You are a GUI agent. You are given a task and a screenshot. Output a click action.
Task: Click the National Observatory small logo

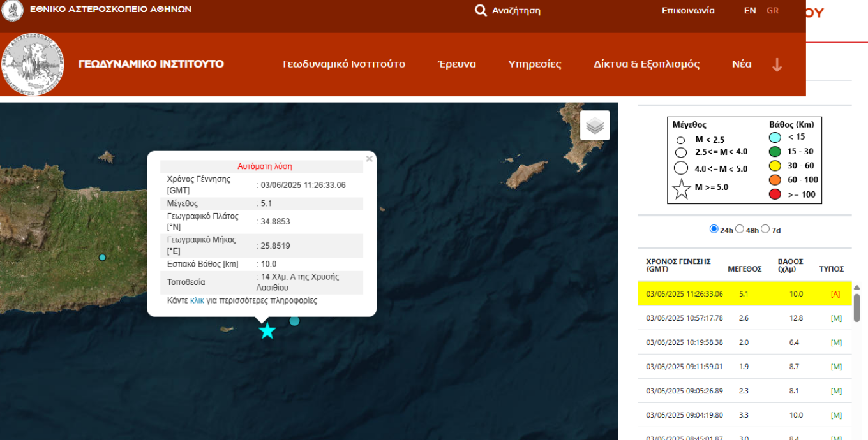[x=13, y=11]
